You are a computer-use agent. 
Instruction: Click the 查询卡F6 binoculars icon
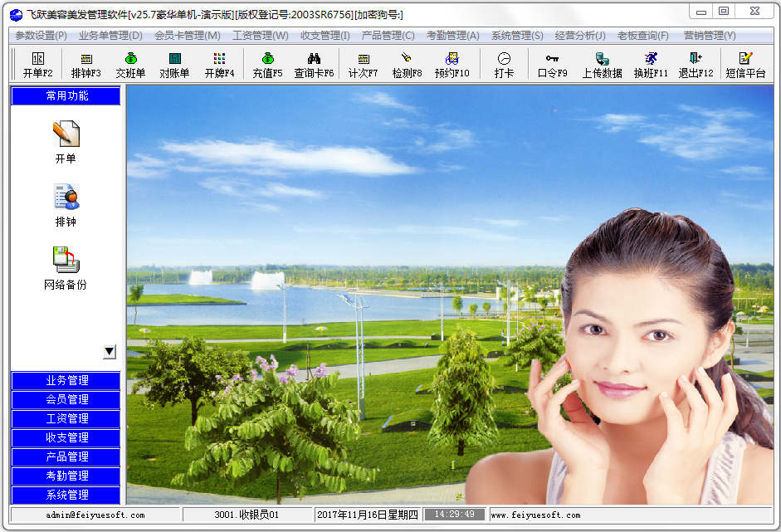314,65
